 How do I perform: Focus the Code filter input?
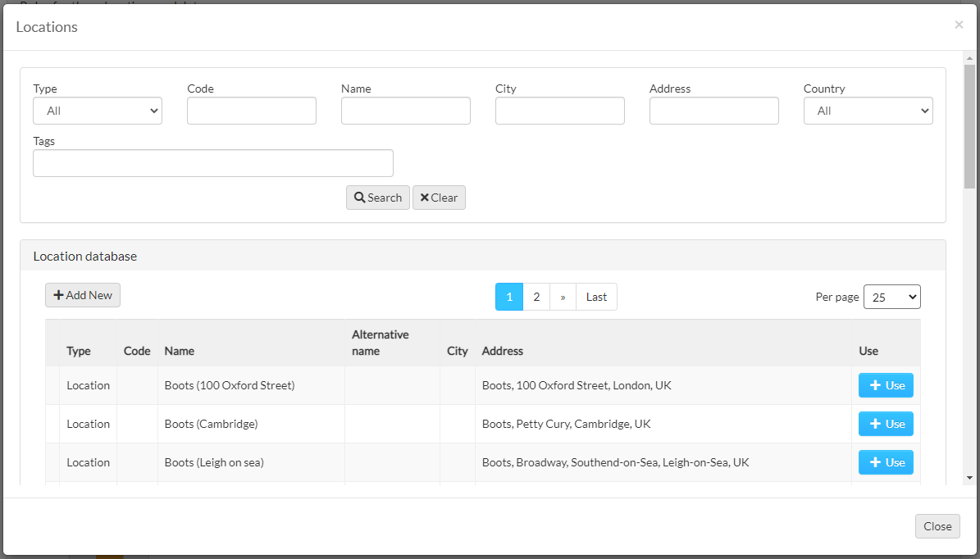(x=252, y=111)
